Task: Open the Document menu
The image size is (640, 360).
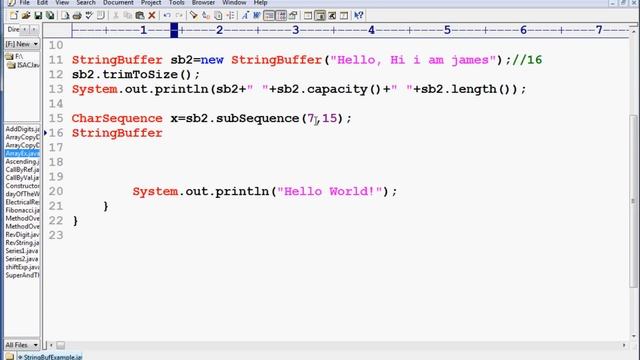Action: 118,3
